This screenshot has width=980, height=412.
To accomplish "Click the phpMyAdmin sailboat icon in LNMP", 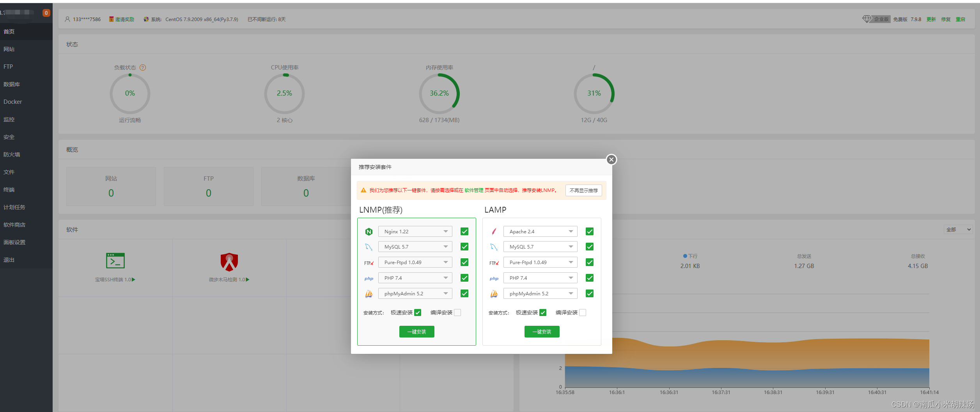I will 369,294.
